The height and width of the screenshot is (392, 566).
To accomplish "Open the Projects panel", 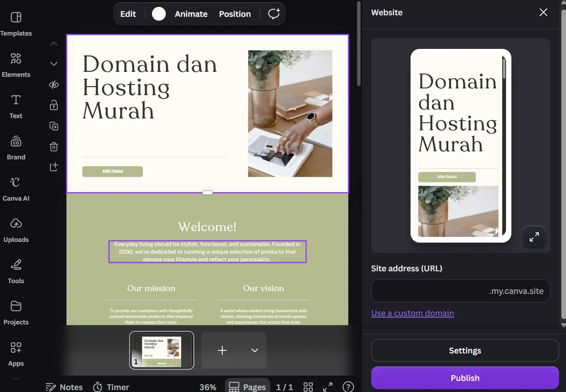I will (x=16, y=313).
